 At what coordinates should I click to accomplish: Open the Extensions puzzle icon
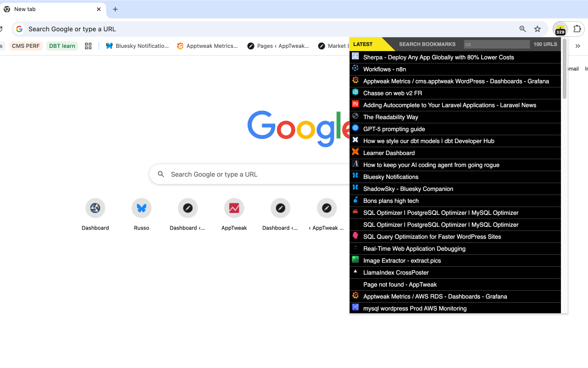click(577, 29)
